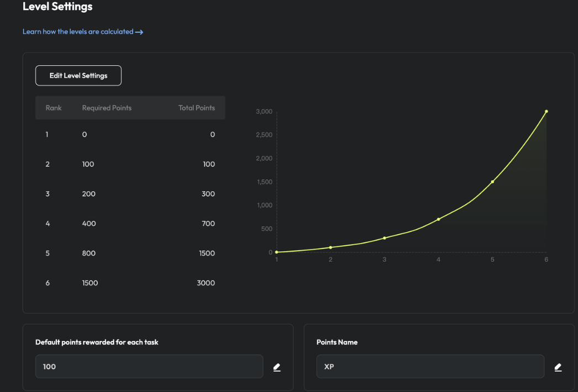Focus the default points field showing 100
The image size is (578, 392).
(149, 367)
